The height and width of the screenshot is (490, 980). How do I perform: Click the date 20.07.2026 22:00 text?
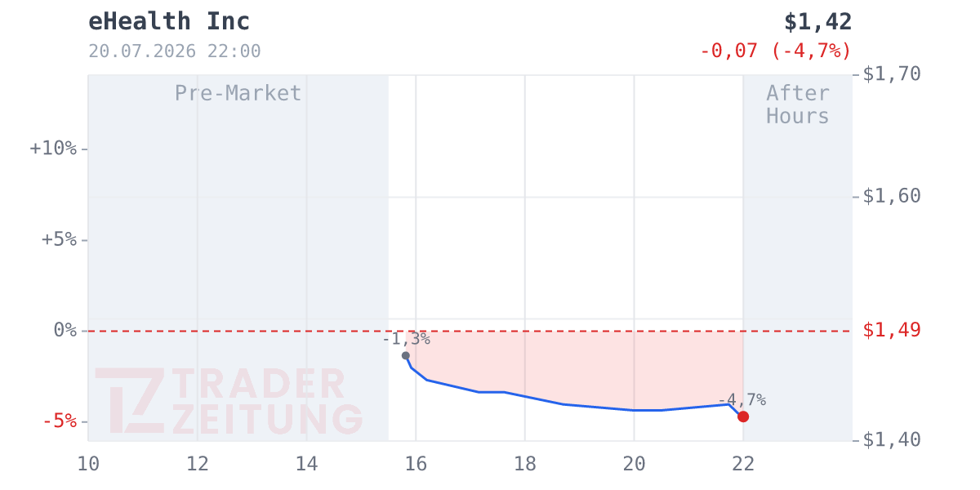(x=175, y=51)
